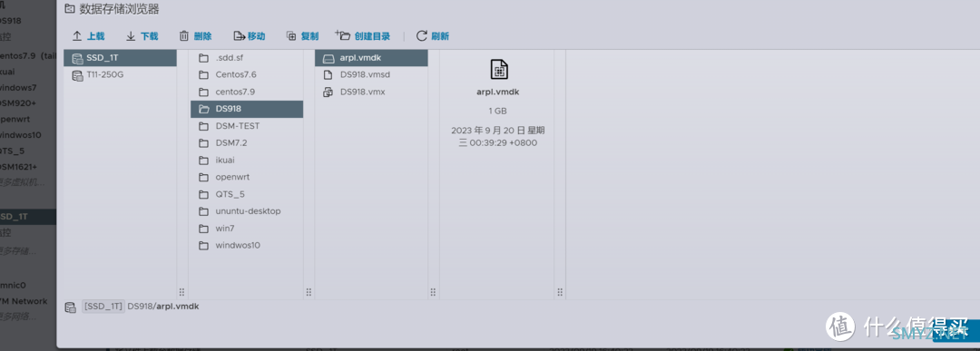Select centos7.9 VM in background navigator
The image size is (980, 351).
pyautogui.click(x=27, y=55)
